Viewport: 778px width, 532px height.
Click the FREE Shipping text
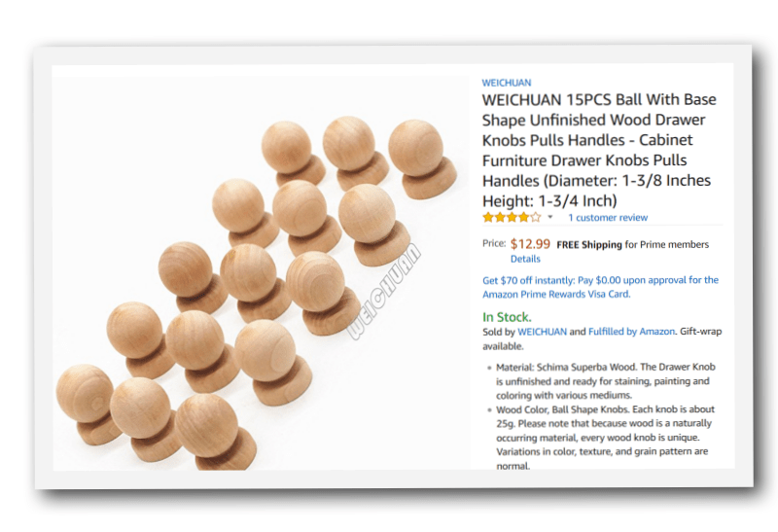(x=589, y=245)
